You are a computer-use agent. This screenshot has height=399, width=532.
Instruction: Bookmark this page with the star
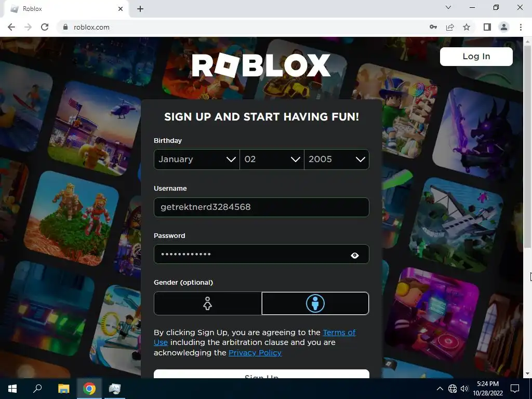(x=467, y=27)
